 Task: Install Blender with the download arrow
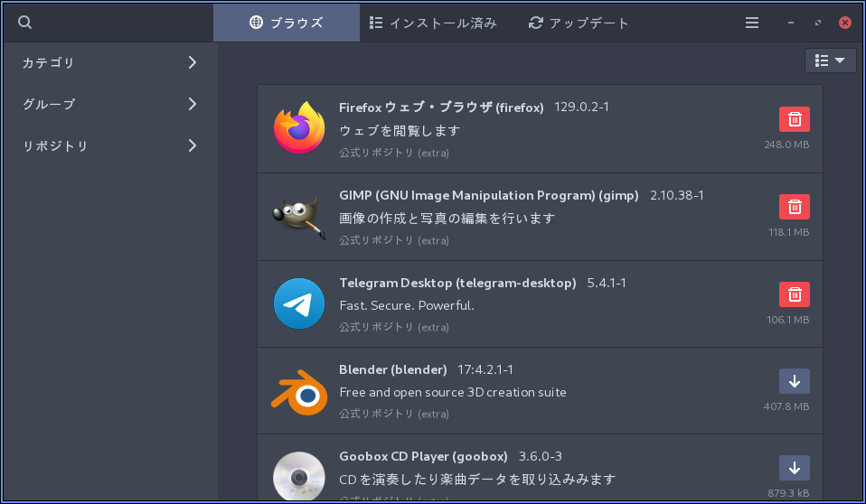[795, 381]
